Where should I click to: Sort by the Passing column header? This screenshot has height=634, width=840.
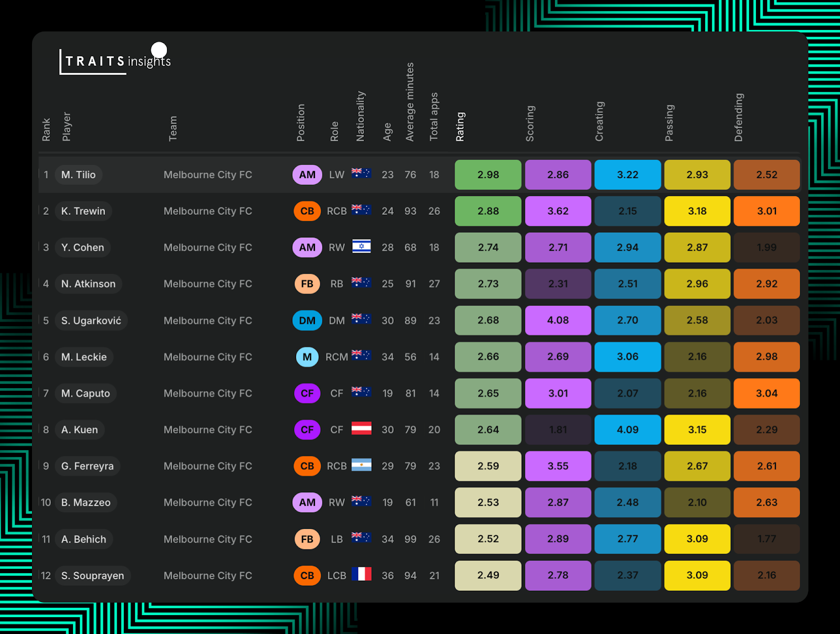(669, 123)
